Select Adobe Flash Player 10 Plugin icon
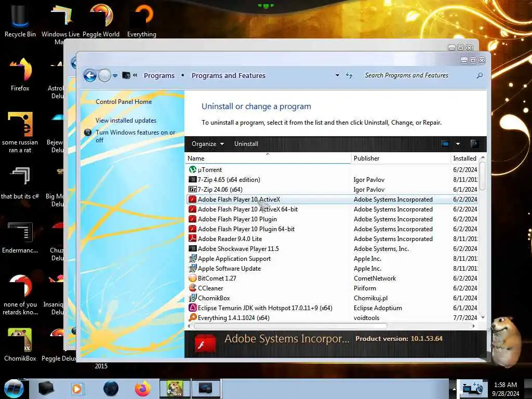The image size is (532, 399). (192, 219)
